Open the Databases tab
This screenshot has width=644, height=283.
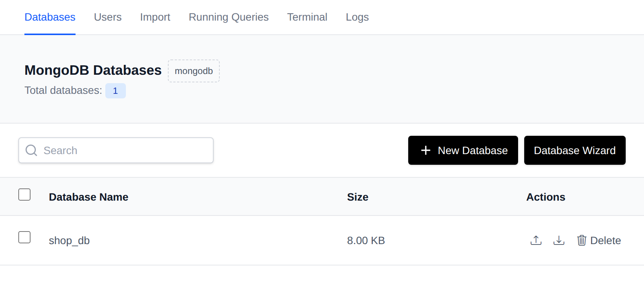50,17
